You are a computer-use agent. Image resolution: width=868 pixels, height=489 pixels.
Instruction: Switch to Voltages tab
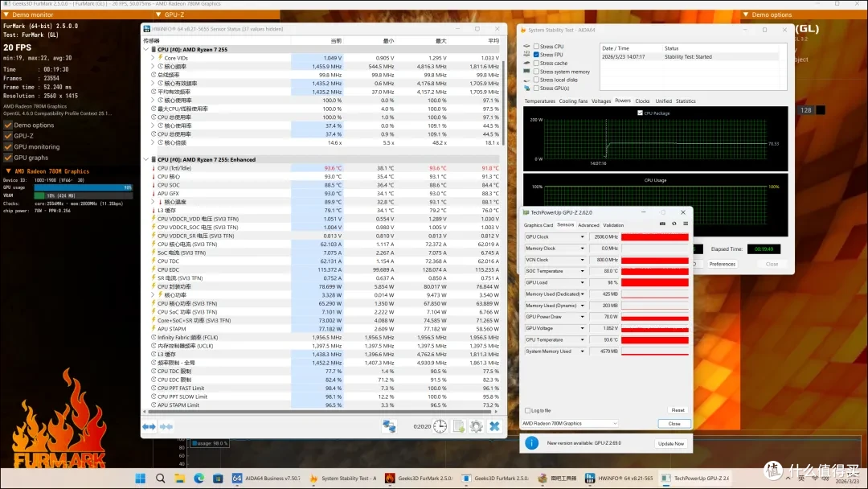click(601, 101)
